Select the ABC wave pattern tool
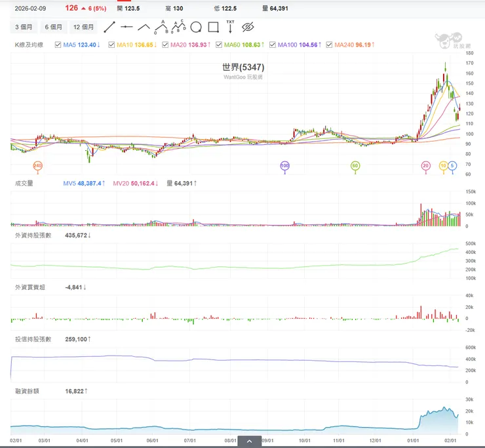This screenshot has height=448, width=485. point(161,27)
